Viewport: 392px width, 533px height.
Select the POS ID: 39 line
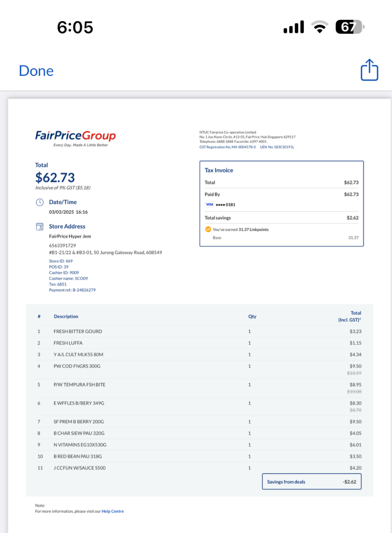coord(59,267)
